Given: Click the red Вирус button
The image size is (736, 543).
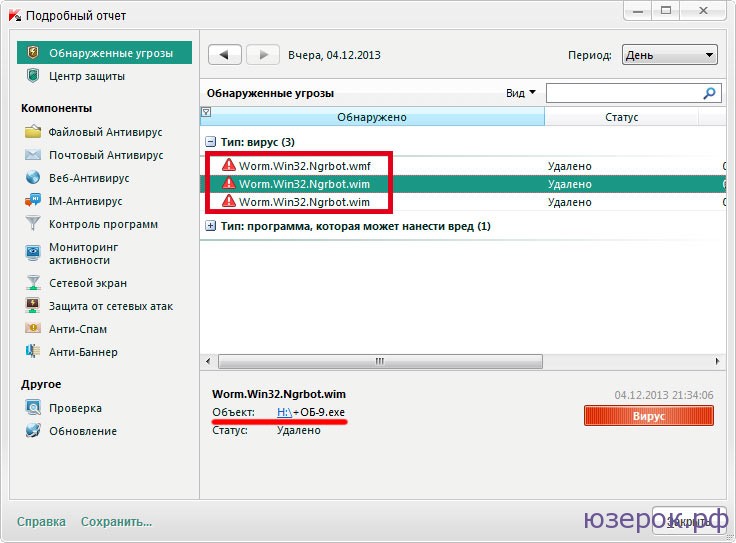Looking at the screenshot, I should (x=649, y=416).
